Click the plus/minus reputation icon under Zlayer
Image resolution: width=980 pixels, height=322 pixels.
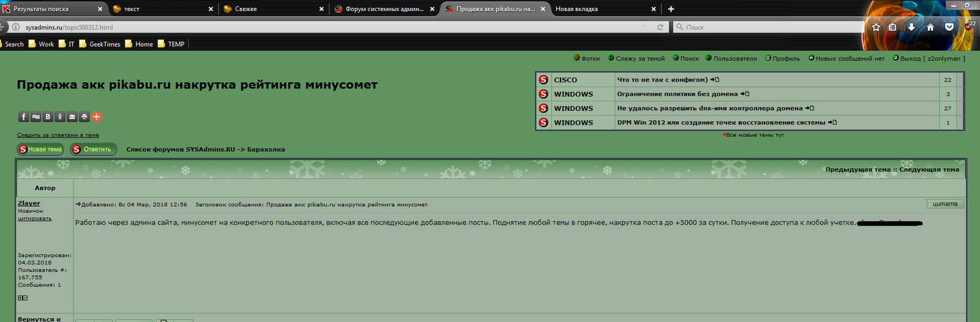(23, 298)
